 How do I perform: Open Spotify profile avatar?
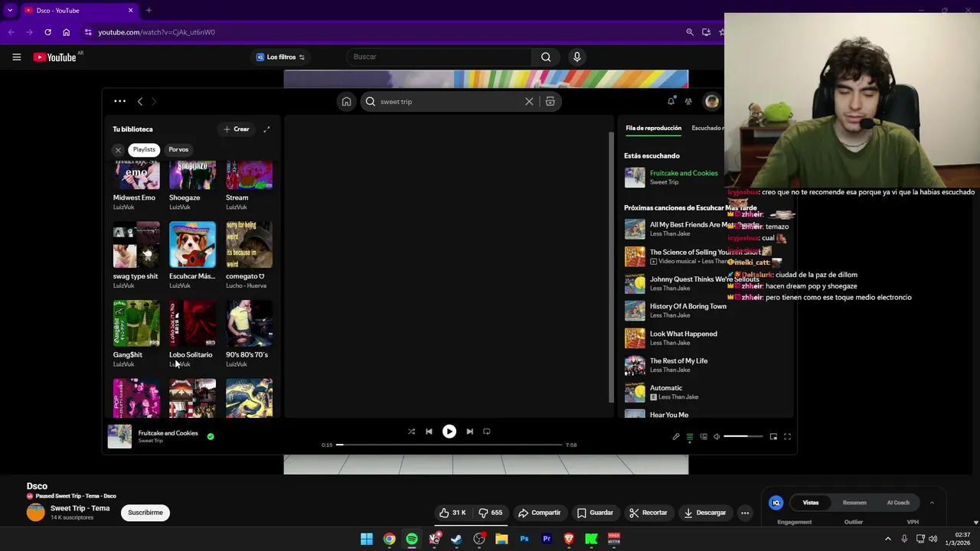pyautogui.click(x=712, y=101)
